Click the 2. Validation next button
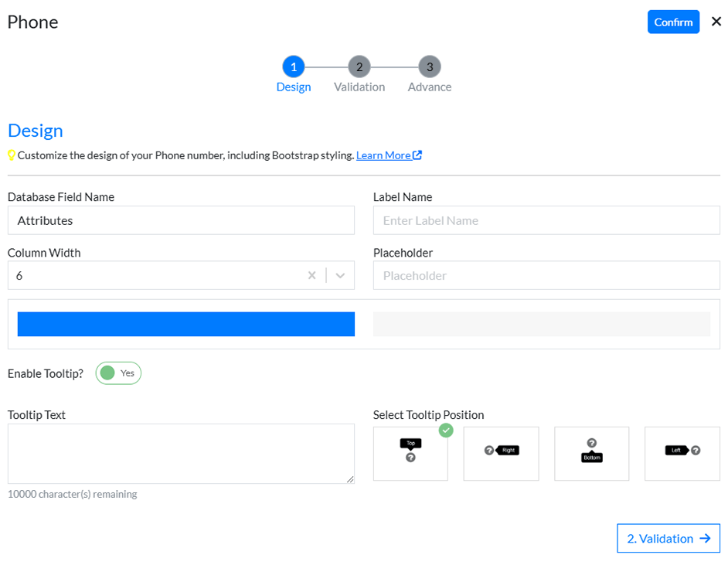 668,538
